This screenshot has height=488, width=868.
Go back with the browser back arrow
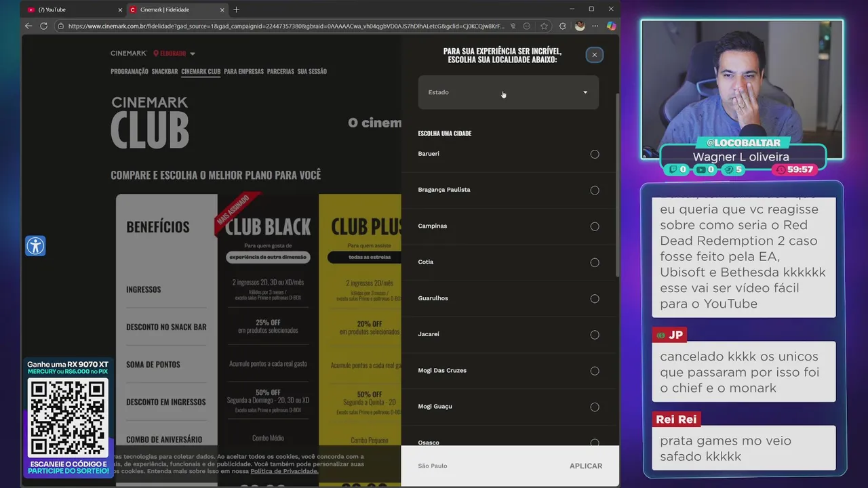tap(28, 26)
